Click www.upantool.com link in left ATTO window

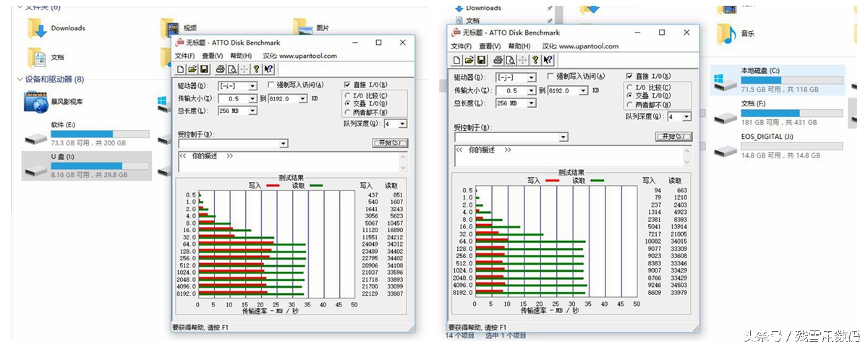[x=309, y=56]
